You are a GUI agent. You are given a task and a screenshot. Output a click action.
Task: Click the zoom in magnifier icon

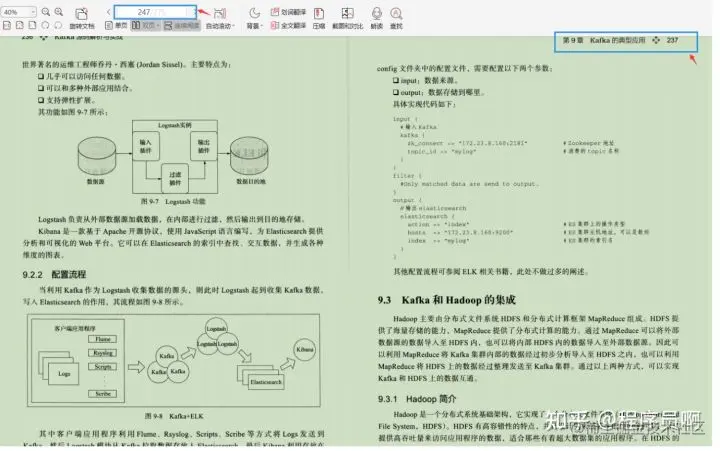[x=59, y=12]
